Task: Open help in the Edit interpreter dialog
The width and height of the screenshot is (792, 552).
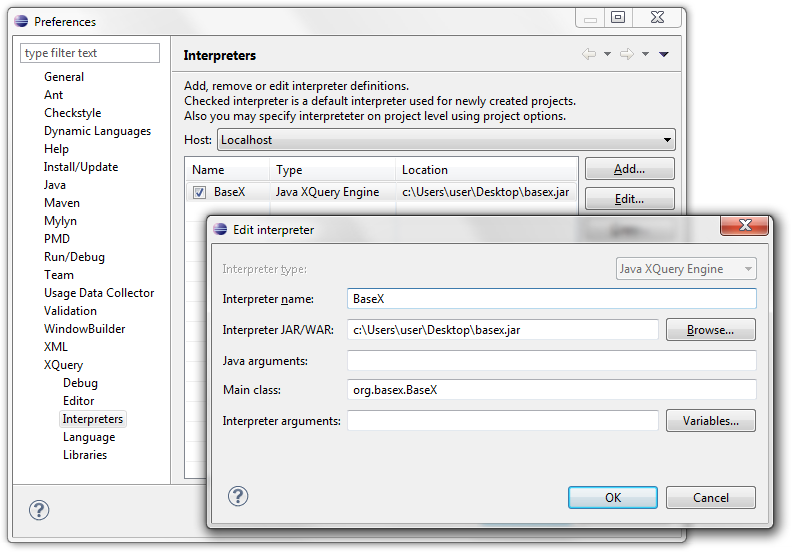Action: pyautogui.click(x=237, y=496)
